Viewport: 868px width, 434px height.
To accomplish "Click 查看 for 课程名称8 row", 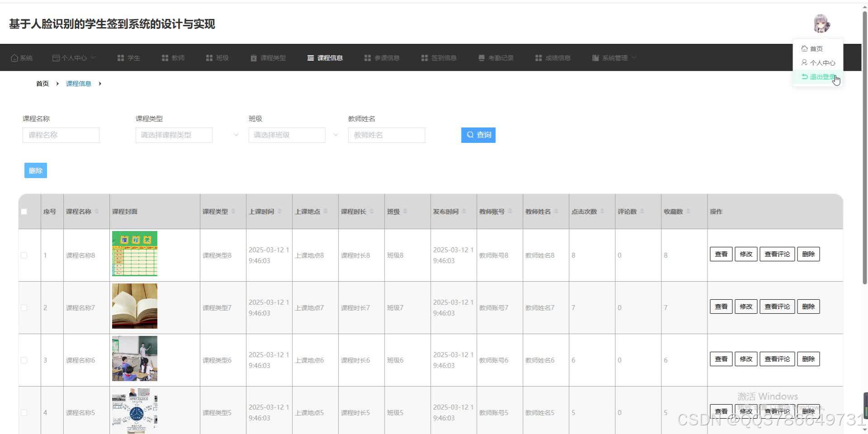I will point(721,254).
